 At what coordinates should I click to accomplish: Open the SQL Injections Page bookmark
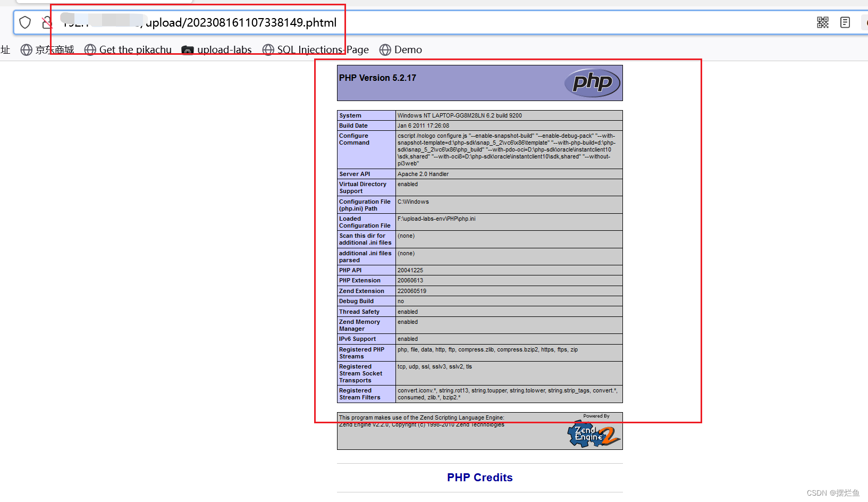coord(316,49)
